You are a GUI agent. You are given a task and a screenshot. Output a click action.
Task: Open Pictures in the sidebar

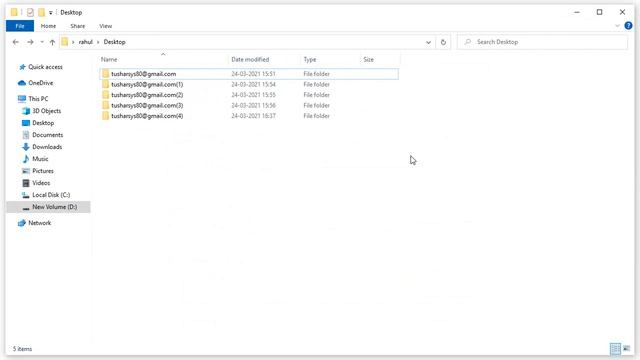click(43, 171)
